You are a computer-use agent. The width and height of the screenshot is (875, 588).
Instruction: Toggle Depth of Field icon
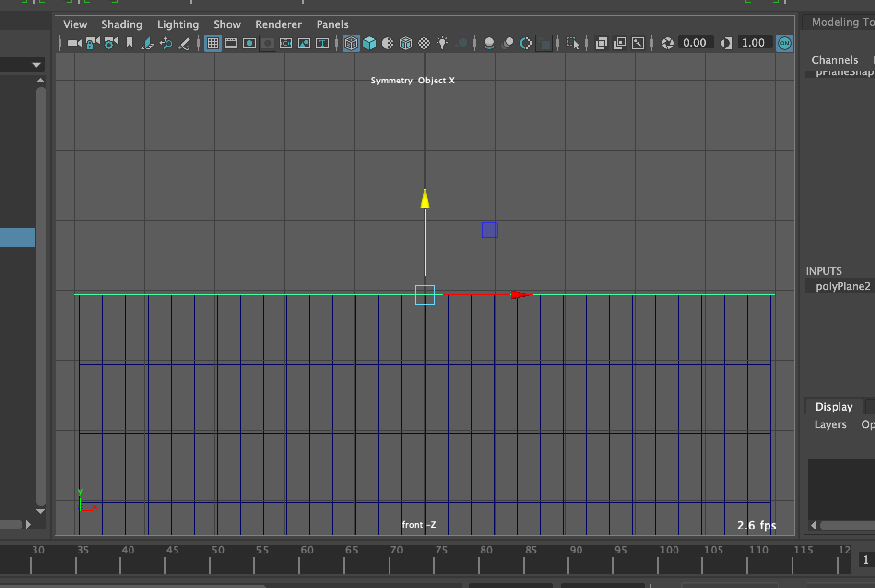(544, 43)
